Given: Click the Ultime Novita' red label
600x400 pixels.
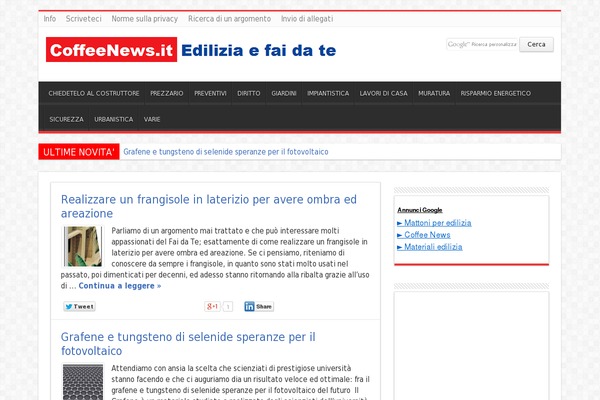Looking at the screenshot, I should click(79, 152).
